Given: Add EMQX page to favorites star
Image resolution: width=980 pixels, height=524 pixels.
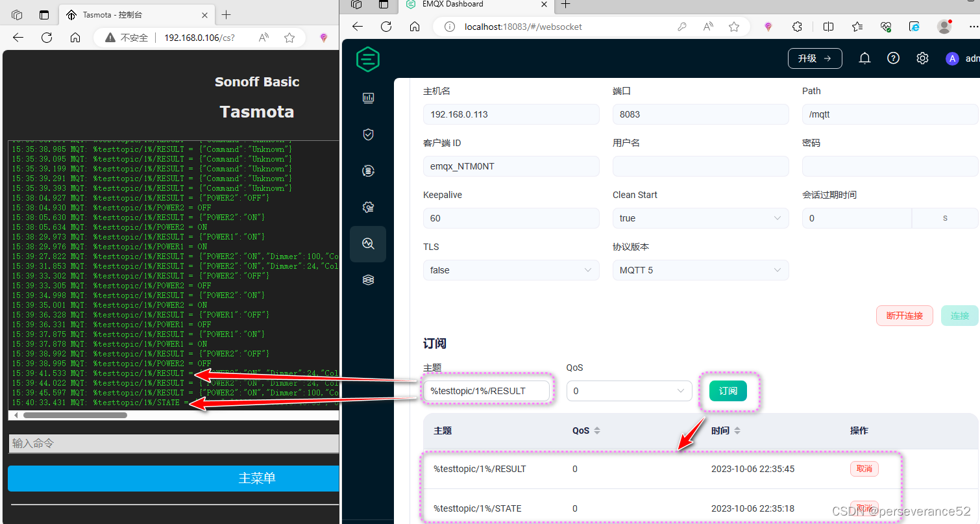Looking at the screenshot, I should coord(734,27).
